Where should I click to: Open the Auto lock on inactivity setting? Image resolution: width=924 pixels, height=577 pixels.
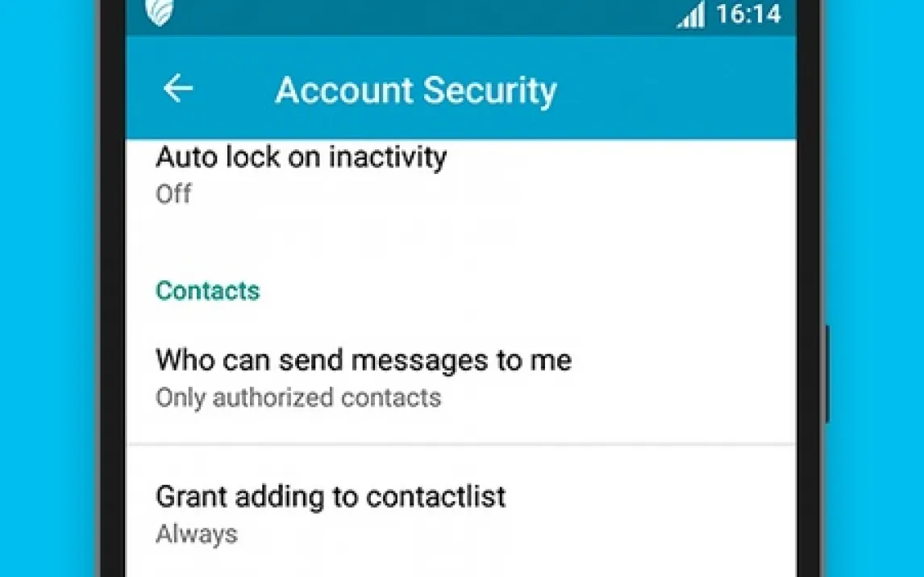point(461,175)
